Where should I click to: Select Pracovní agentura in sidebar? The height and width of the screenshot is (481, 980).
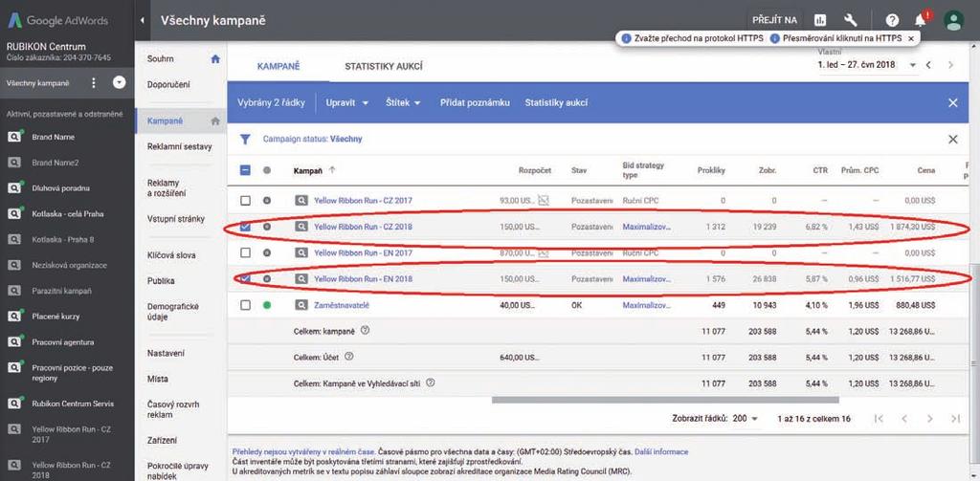[62, 342]
